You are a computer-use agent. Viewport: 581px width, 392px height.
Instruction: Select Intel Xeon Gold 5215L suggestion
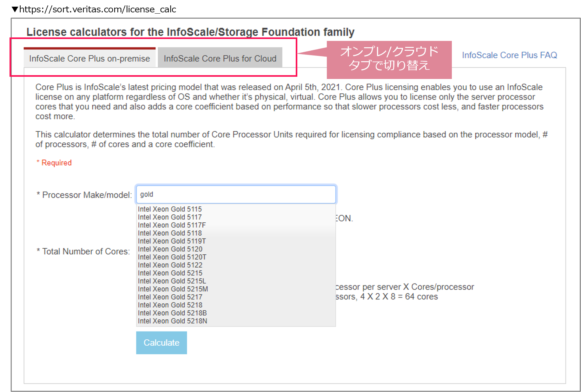click(236, 281)
